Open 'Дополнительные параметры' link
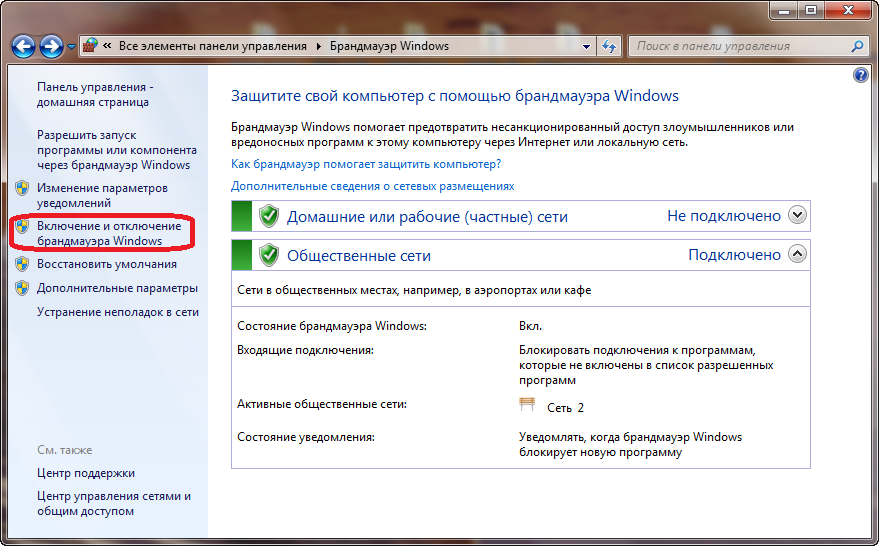The height and width of the screenshot is (546, 879). click(117, 288)
